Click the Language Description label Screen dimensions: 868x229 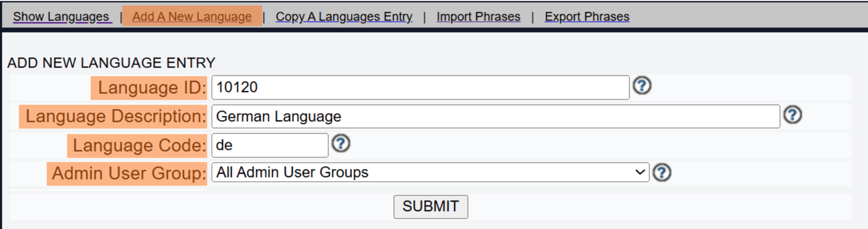point(116,116)
